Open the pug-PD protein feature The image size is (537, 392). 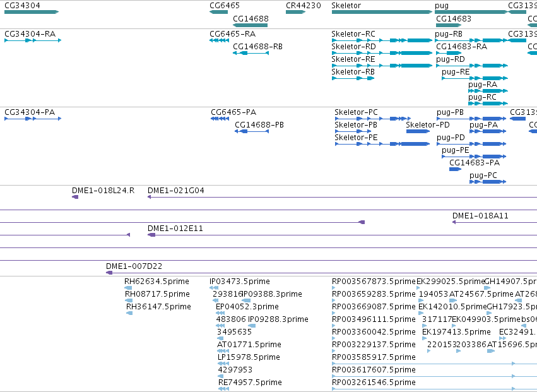[471, 144]
